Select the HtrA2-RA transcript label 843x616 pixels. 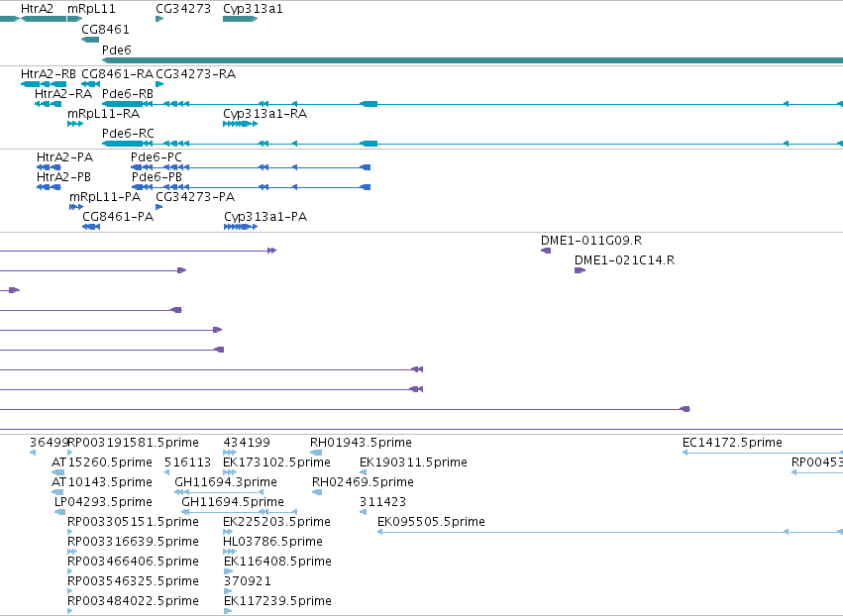tap(63, 93)
